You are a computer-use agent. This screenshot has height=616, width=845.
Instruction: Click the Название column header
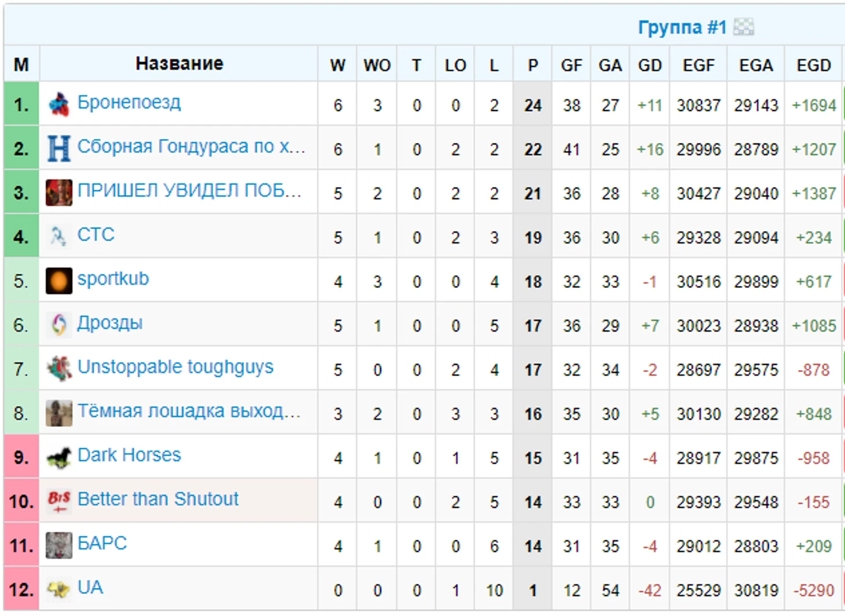click(179, 64)
